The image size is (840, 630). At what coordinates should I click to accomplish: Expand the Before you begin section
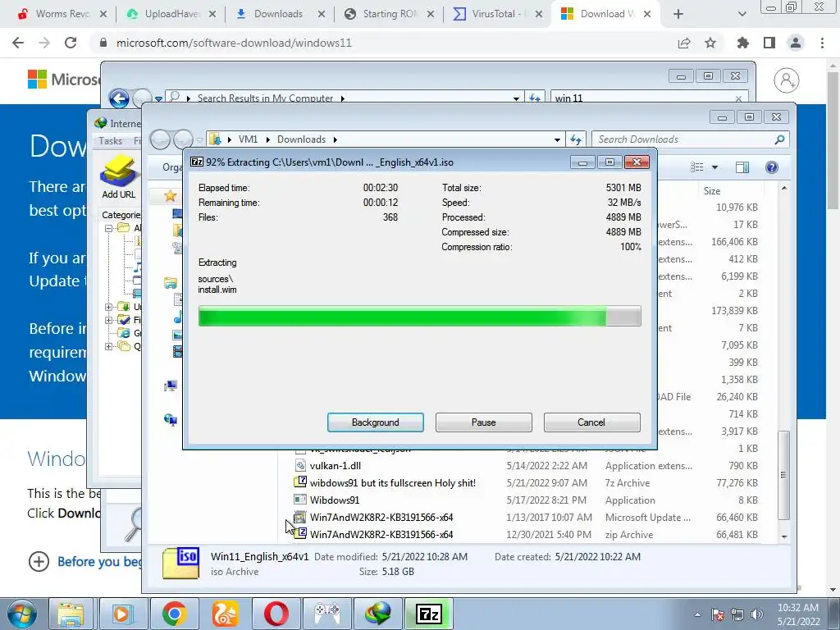(x=39, y=561)
